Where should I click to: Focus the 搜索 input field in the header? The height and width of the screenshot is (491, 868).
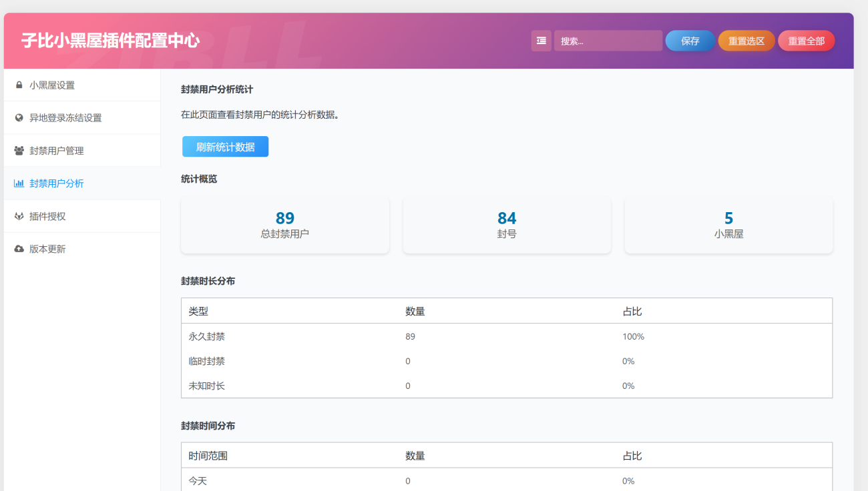(608, 41)
